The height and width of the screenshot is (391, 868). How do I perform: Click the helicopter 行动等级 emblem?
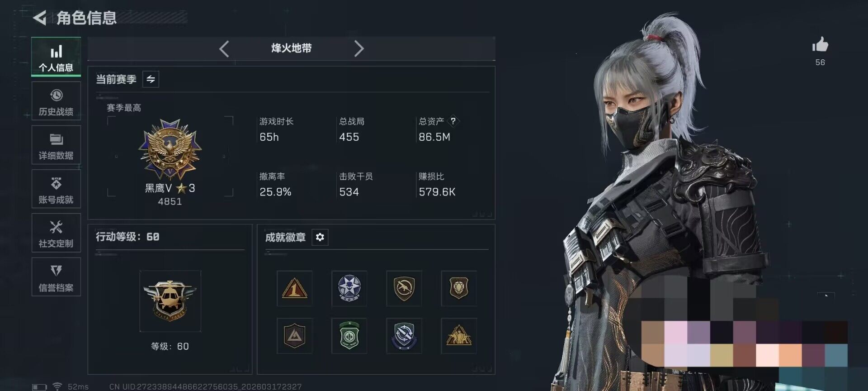click(x=170, y=300)
